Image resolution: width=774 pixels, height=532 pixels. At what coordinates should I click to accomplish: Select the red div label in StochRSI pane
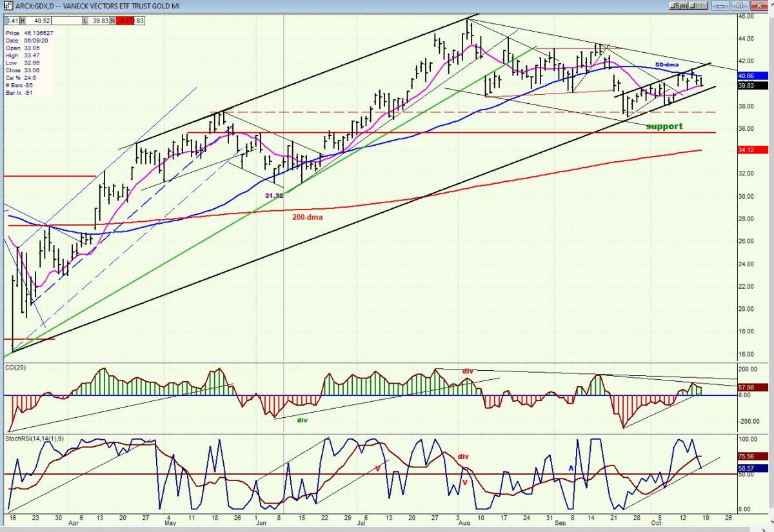463,457
